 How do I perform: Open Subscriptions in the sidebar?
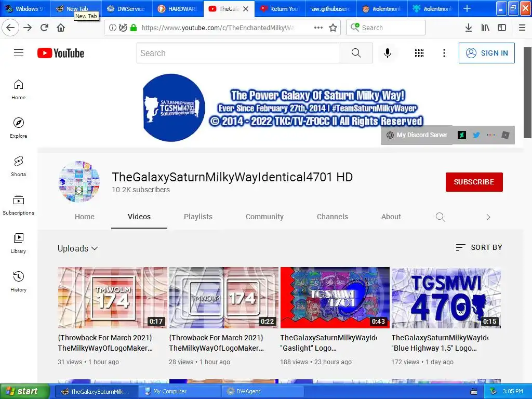(x=19, y=205)
